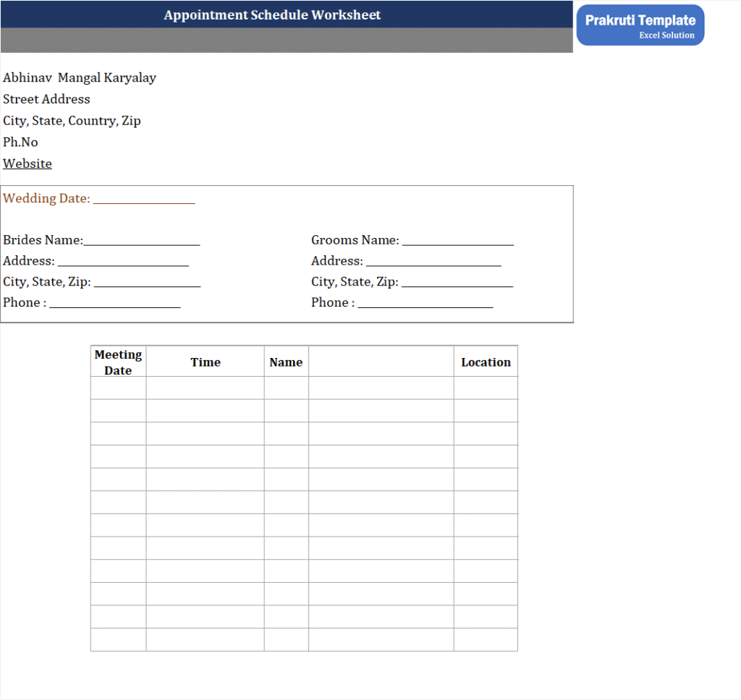Click the Prakruti Template logo button

pos(640,25)
